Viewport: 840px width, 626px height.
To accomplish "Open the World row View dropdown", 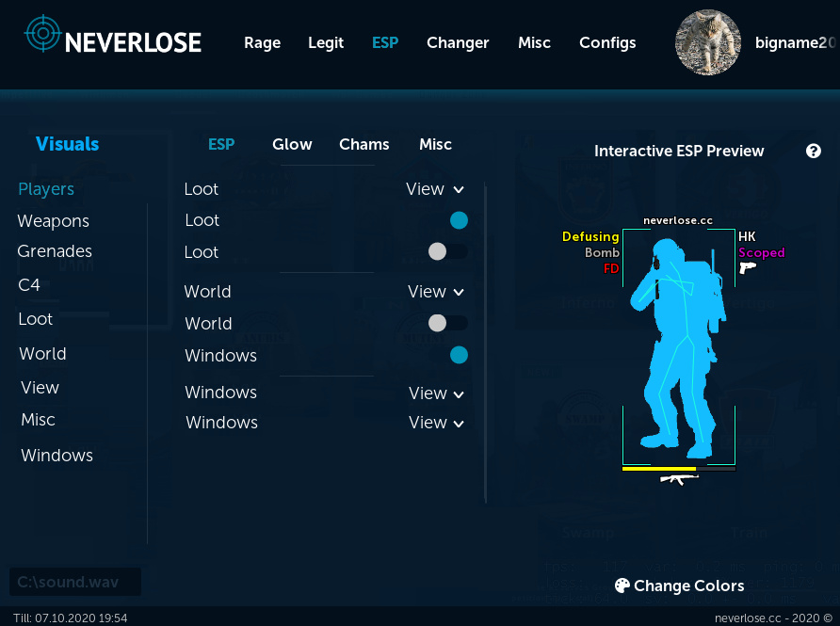I will (x=436, y=292).
